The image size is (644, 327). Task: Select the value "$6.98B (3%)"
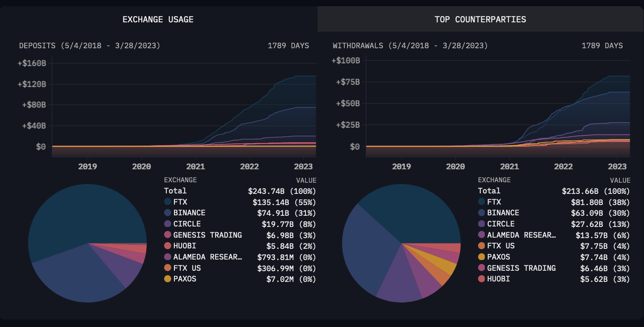tap(291, 235)
